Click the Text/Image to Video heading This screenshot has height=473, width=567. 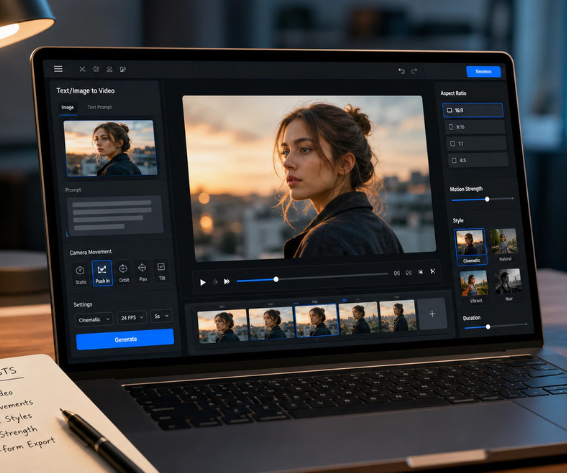pos(85,91)
